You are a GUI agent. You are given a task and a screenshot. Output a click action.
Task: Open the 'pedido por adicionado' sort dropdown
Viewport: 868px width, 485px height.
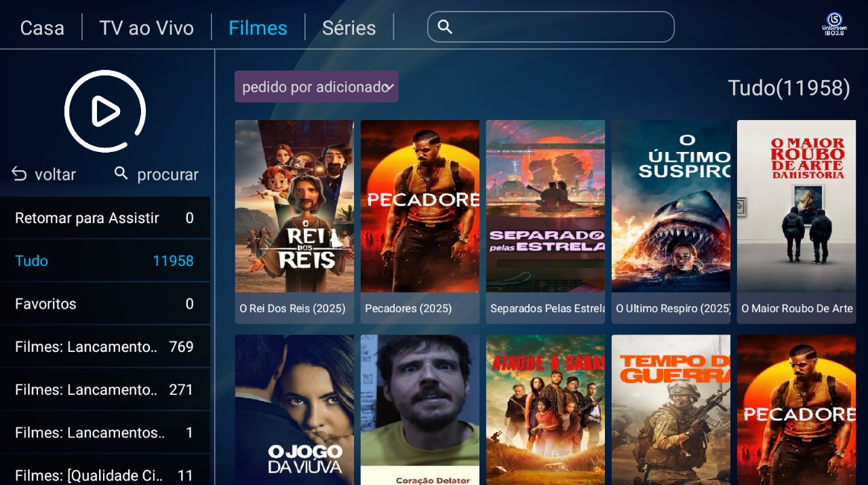tap(317, 87)
